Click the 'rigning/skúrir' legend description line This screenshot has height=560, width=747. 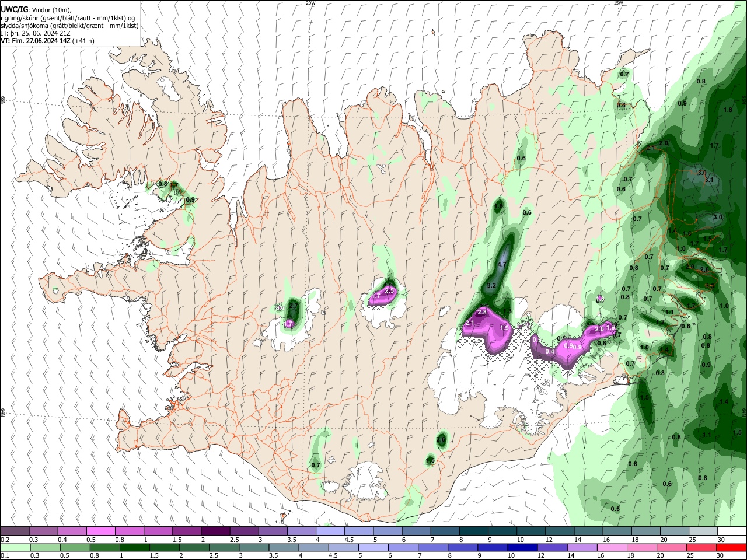[x=68, y=18]
